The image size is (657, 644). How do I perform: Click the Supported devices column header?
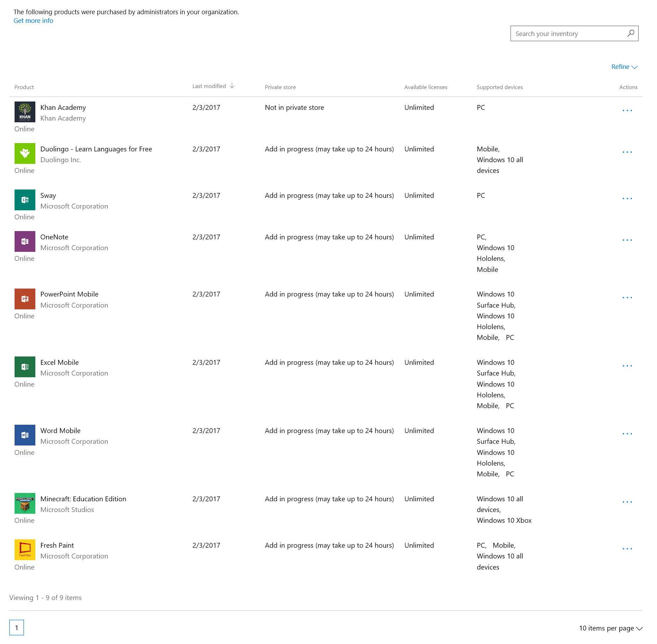(500, 87)
